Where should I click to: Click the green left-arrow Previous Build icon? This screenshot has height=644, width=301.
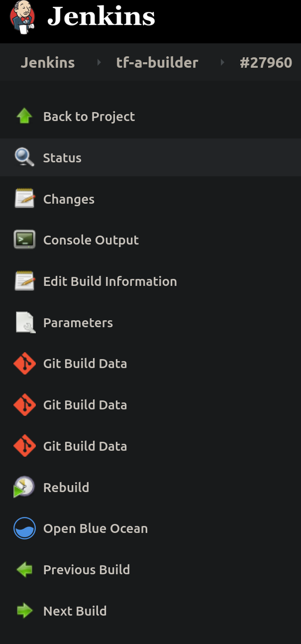click(x=24, y=570)
